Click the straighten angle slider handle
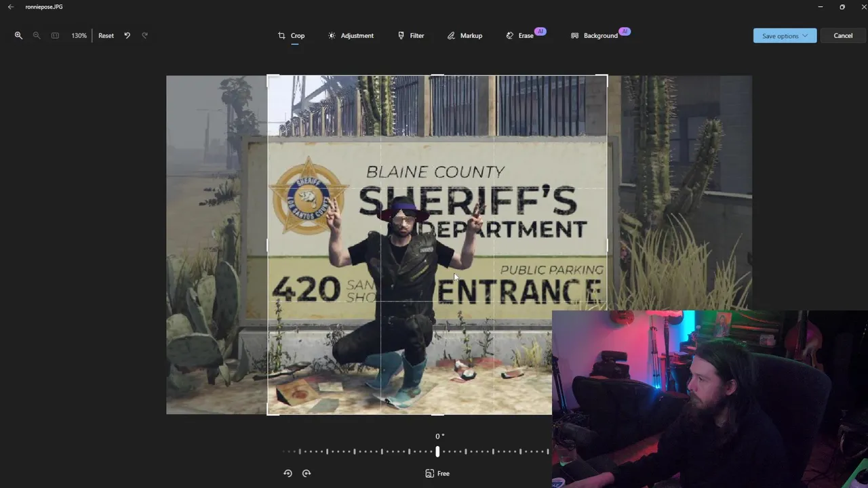The width and height of the screenshot is (868, 488). (437, 451)
